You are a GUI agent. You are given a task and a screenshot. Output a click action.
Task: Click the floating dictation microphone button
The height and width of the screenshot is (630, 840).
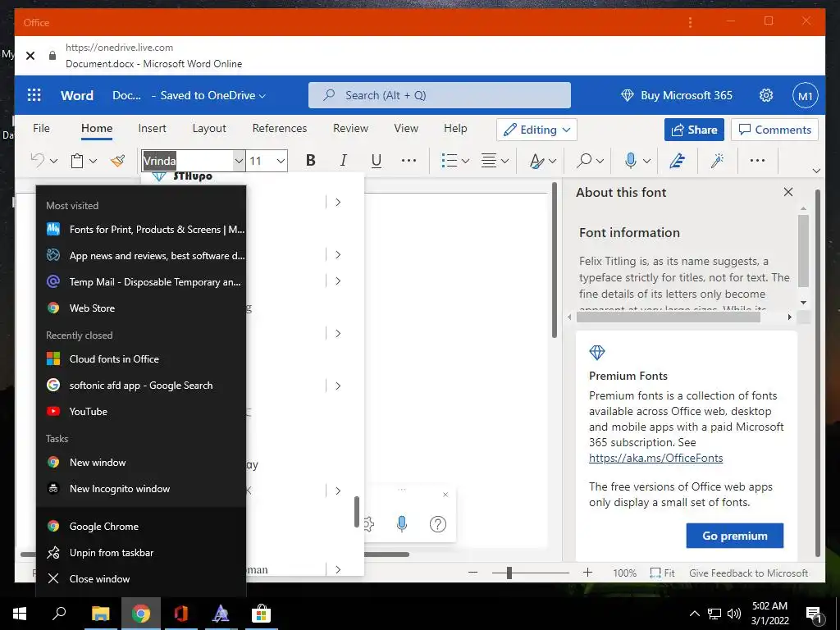(402, 523)
